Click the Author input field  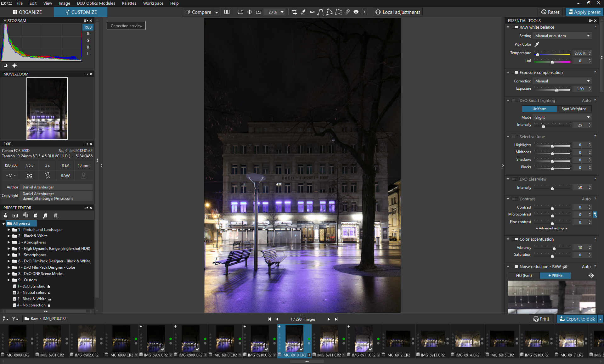click(57, 187)
